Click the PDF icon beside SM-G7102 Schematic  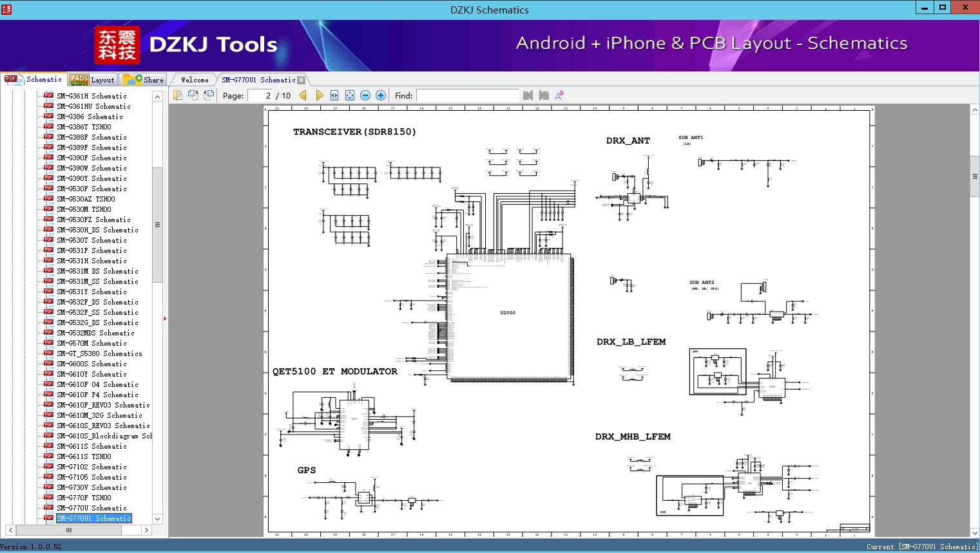[48, 467]
